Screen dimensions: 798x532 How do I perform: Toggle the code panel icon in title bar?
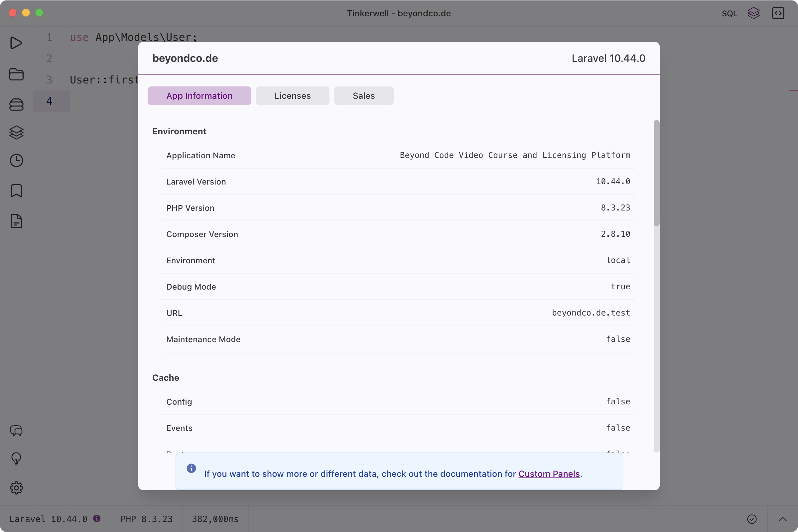[778, 13]
